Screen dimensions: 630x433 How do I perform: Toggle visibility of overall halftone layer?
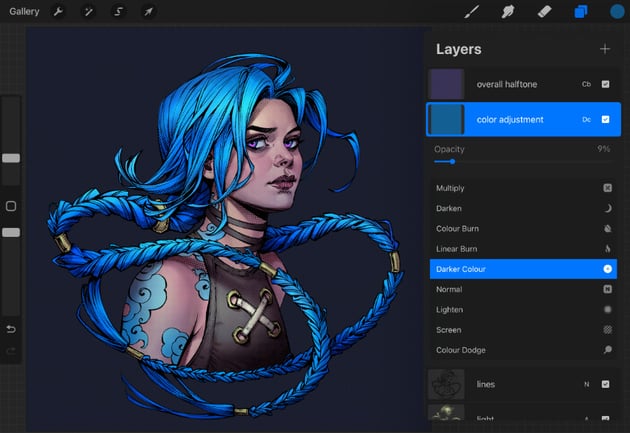click(x=605, y=84)
